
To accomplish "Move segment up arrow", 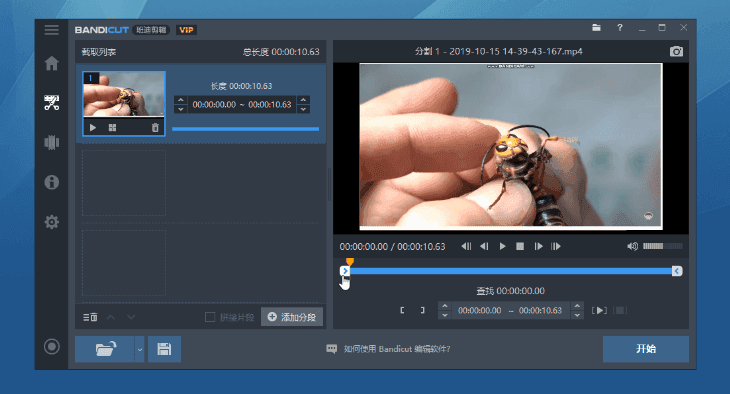I will 111,317.
